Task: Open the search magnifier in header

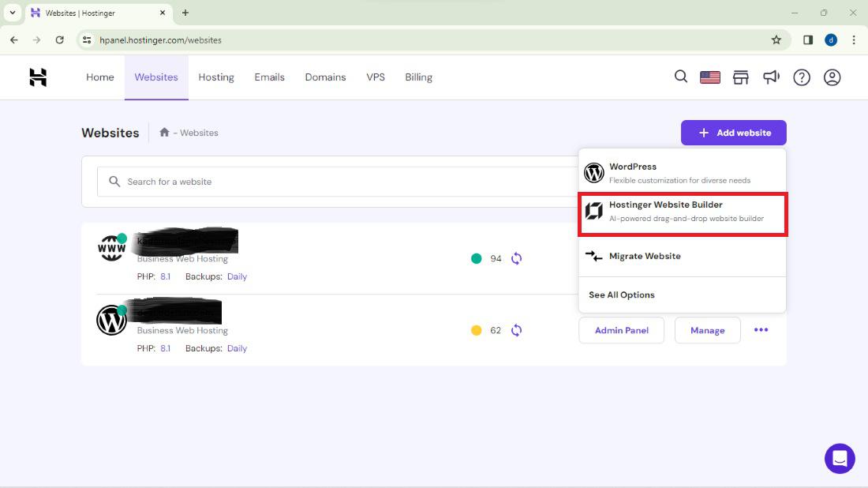Action: 681,77
